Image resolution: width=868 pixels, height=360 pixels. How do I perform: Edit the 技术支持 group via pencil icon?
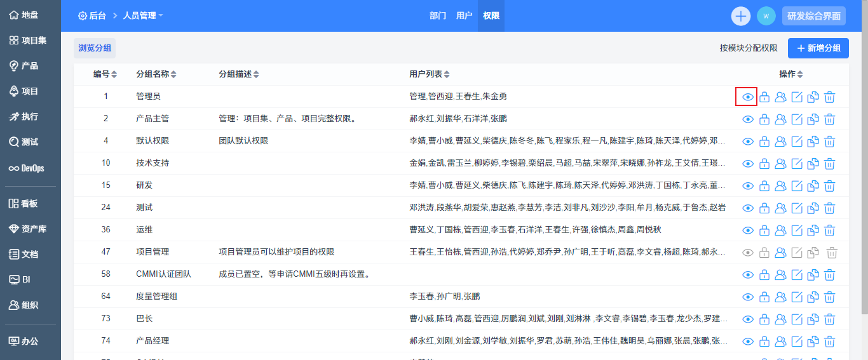click(797, 164)
